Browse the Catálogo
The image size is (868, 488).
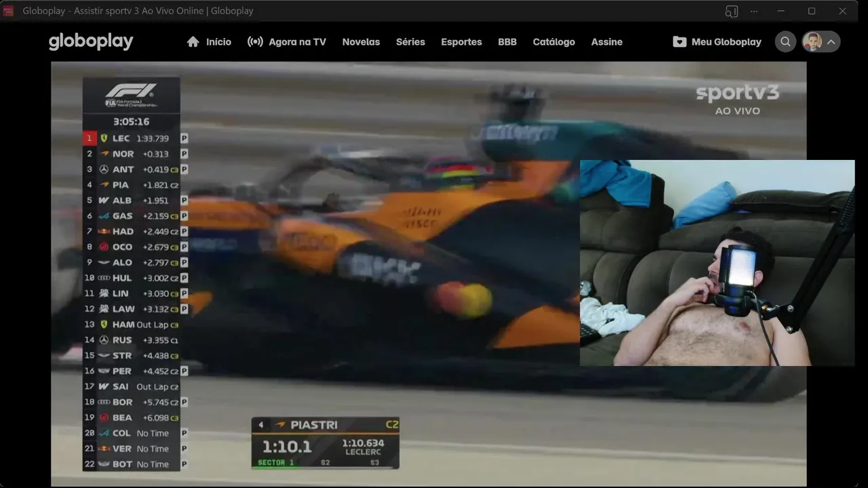click(553, 42)
